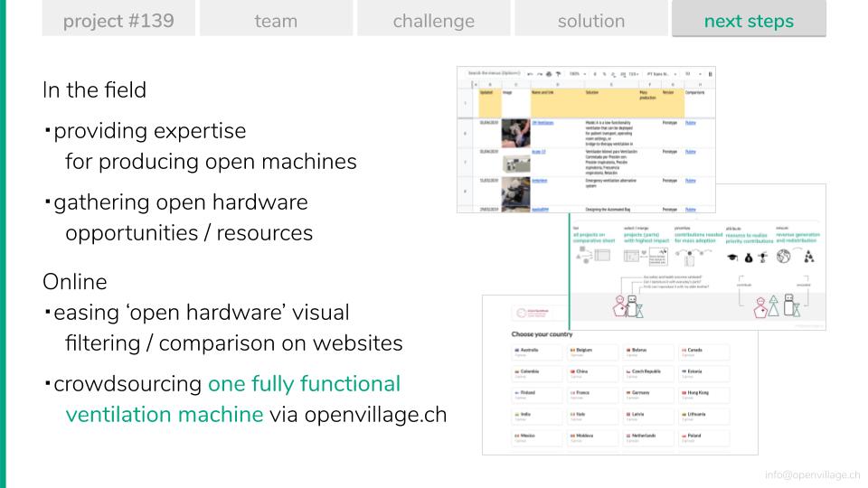Pick the Canada country card

pyautogui.click(x=704, y=352)
